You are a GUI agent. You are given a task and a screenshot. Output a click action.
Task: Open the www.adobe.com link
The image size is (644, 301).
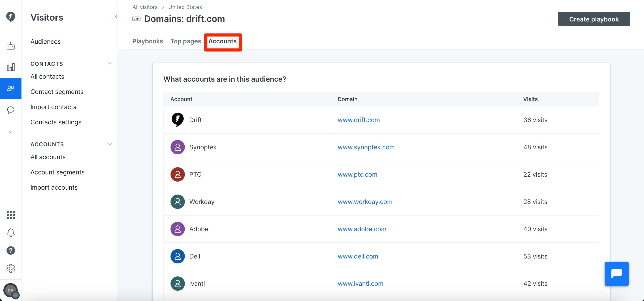click(x=362, y=229)
